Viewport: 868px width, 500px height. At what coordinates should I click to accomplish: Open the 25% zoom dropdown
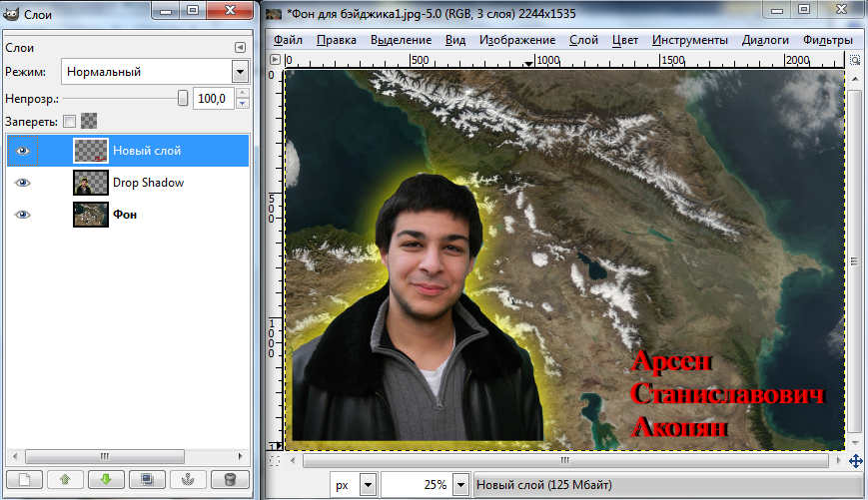point(460,485)
